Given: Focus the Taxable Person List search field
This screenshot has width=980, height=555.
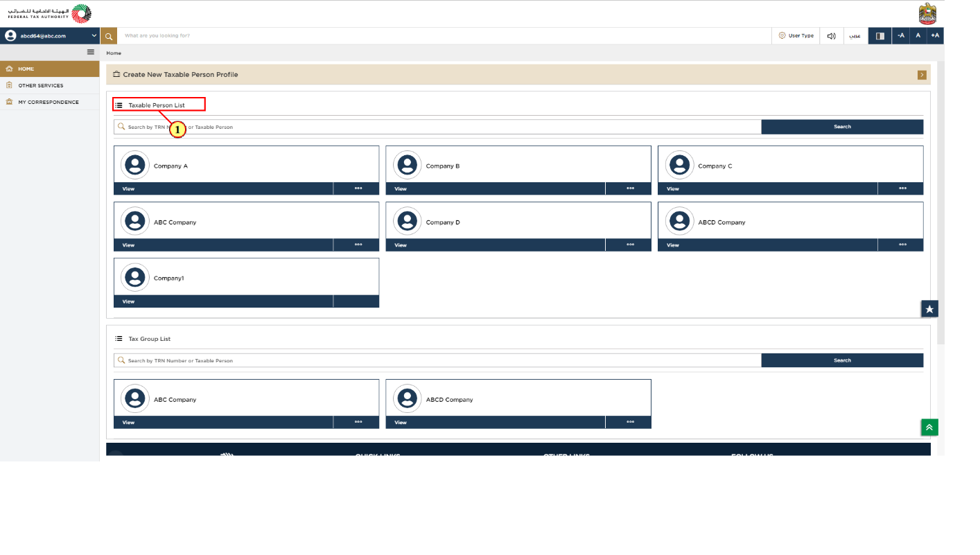Looking at the screenshot, I should click(x=437, y=127).
